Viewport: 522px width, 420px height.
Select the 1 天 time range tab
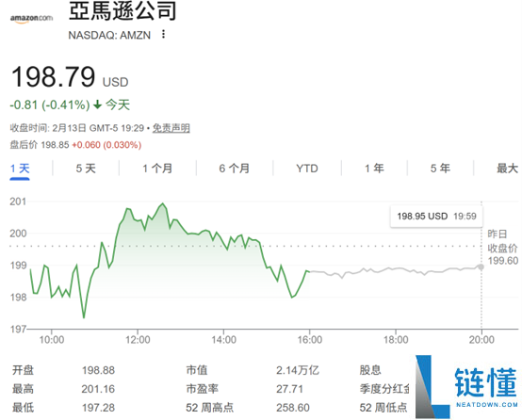click(20, 169)
